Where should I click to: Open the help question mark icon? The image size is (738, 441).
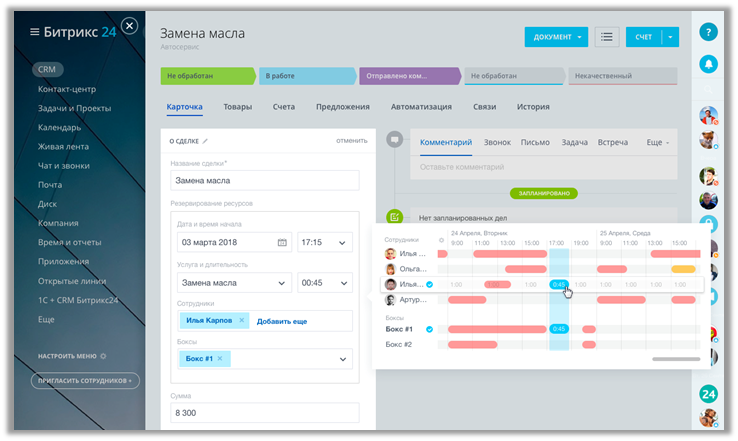click(x=708, y=32)
